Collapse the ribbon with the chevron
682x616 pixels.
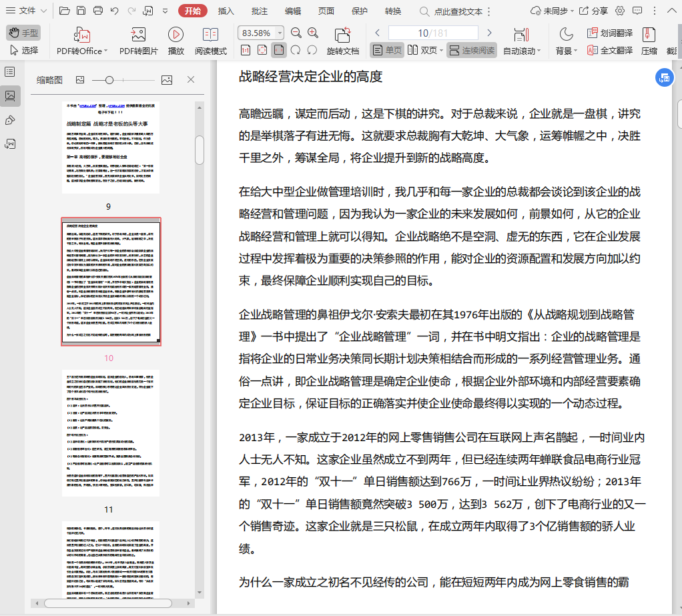(671, 11)
